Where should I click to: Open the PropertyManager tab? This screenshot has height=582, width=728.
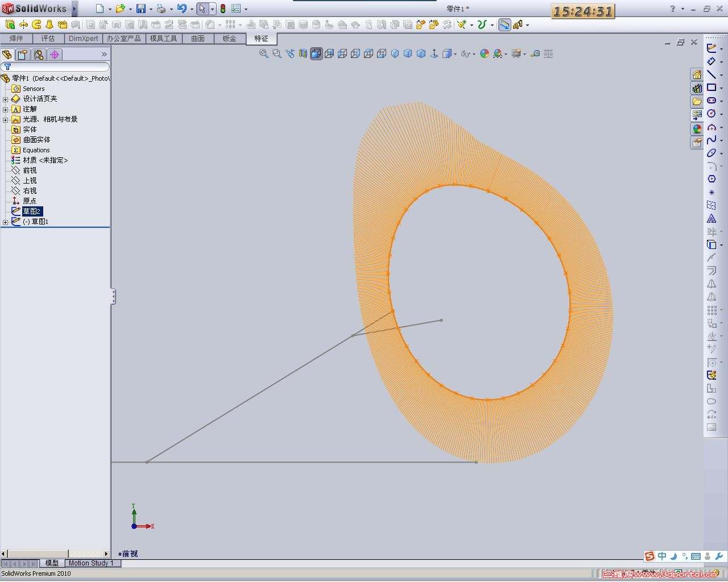[23, 55]
